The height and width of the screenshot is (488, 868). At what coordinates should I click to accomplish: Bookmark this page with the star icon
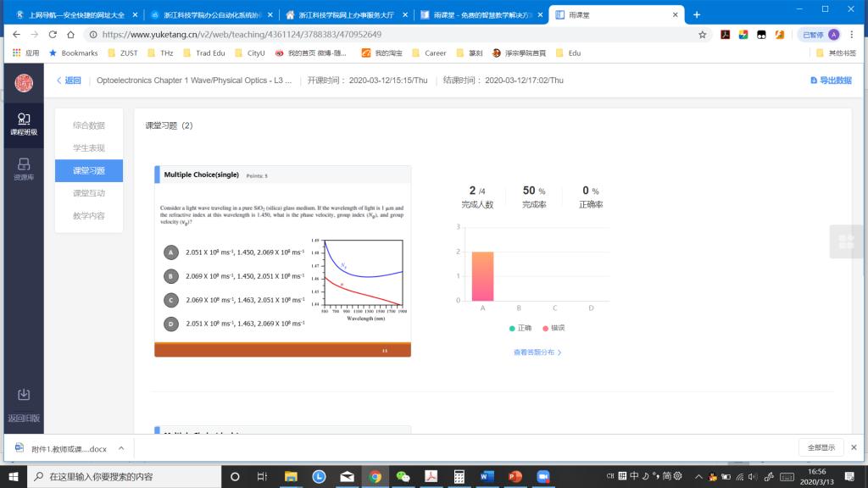click(x=703, y=35)
